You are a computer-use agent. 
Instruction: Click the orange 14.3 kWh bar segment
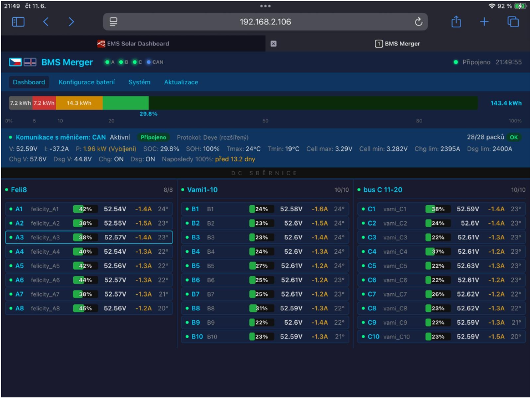(79, 103)
